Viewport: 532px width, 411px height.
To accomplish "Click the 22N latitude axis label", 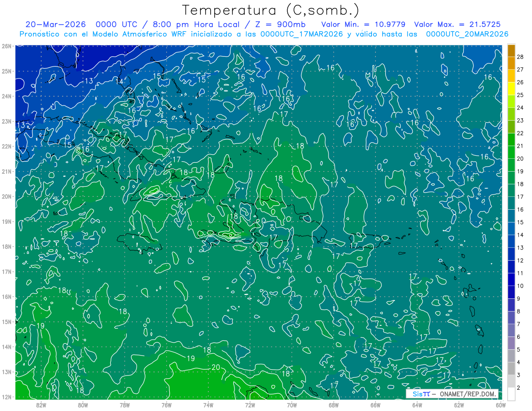I will pos(6,146).
